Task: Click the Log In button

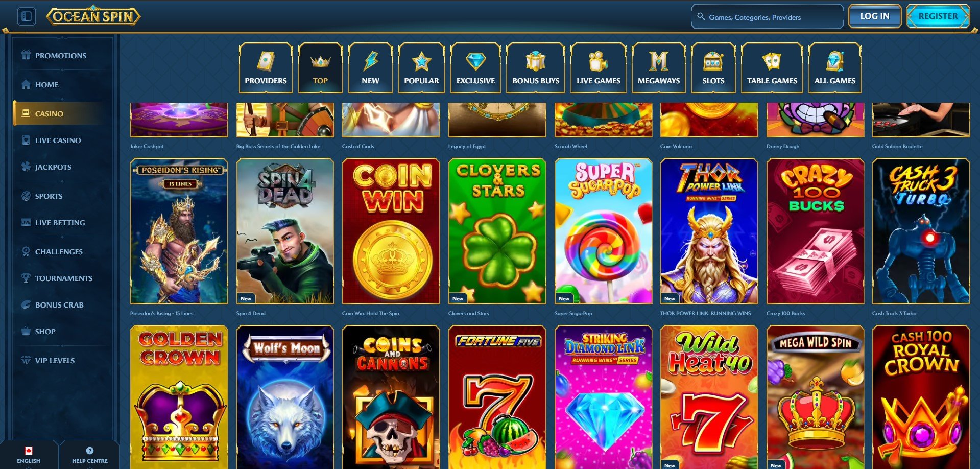Action: pos(875,16)
